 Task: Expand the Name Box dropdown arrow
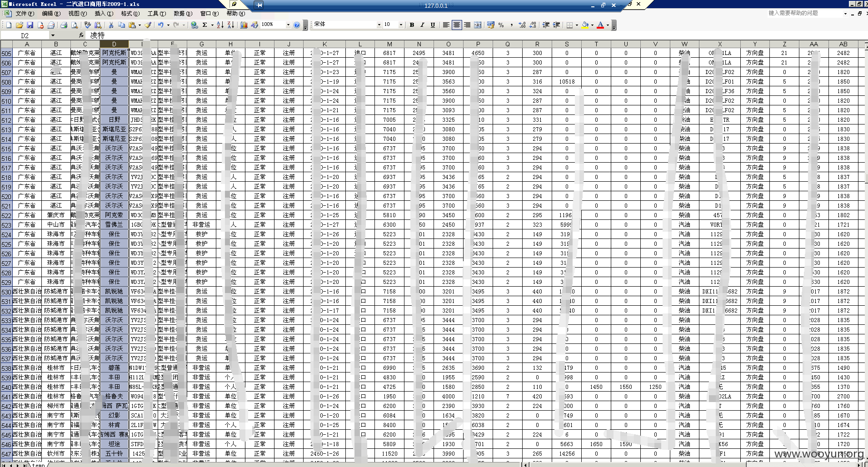[53, 35]
